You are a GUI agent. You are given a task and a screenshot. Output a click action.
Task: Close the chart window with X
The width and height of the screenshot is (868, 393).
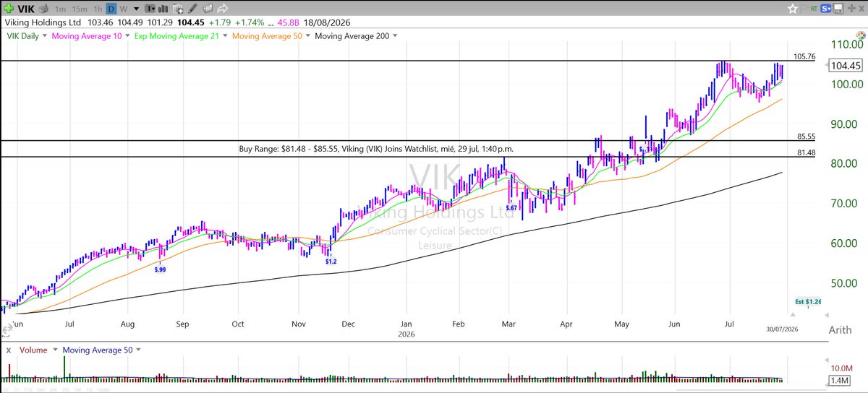coord(861,9)
